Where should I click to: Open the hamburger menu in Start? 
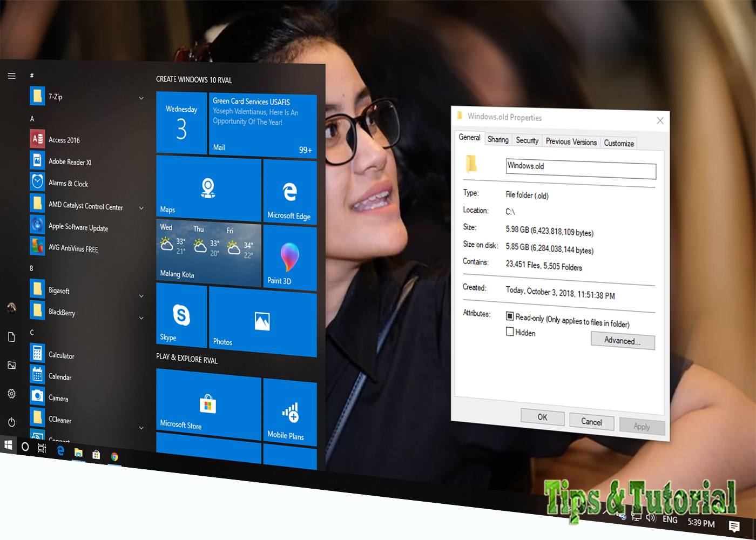click(11, 76)
